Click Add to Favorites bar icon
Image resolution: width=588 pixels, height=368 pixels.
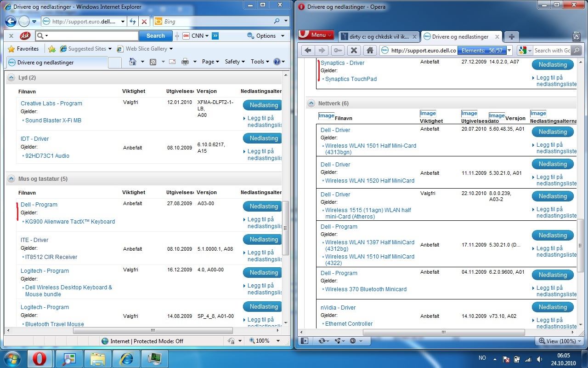pos(52,49)
